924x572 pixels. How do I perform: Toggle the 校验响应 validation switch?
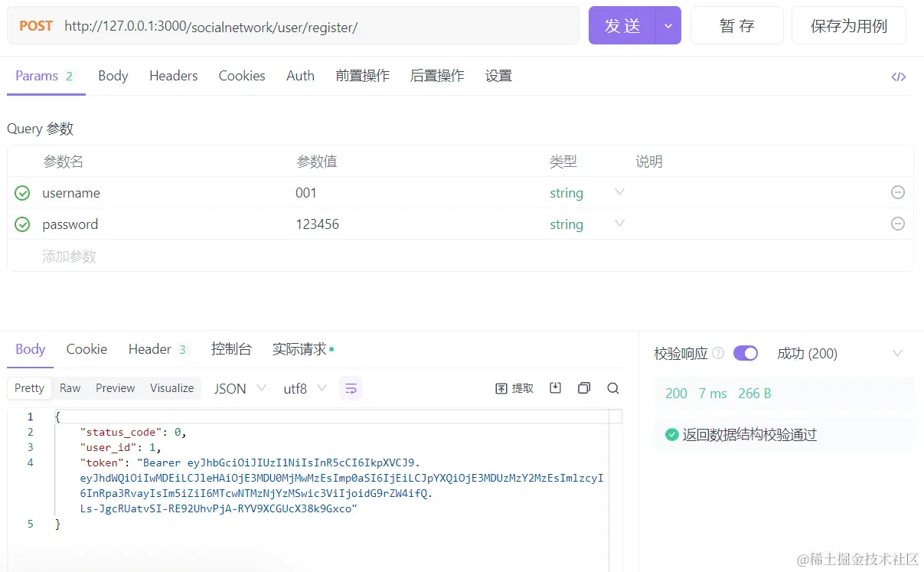tap(746, 353)
